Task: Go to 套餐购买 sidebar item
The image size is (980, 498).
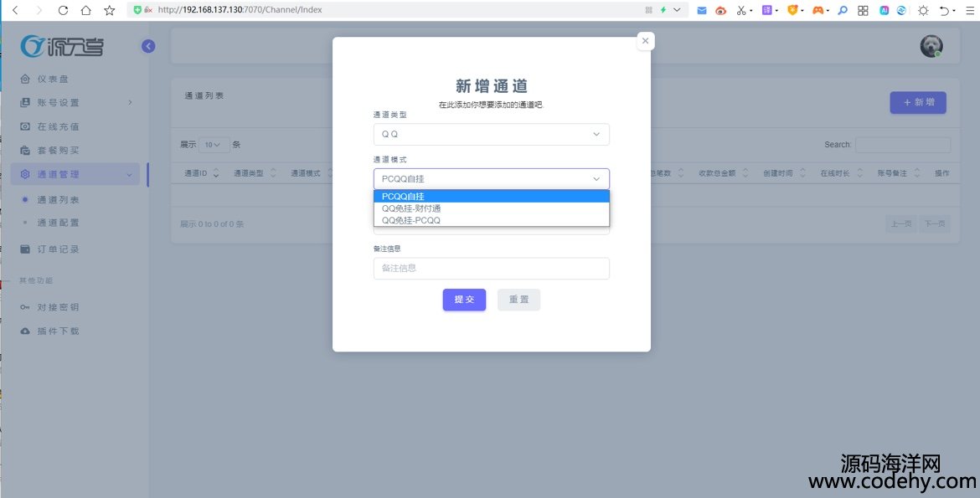Action: click(58, 151)
